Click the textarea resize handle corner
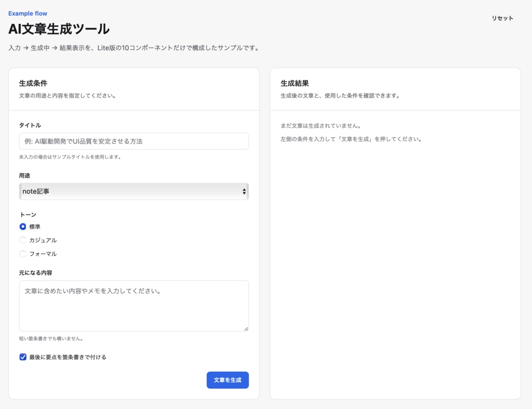Screen dimensions: 532x409 (246, 329)
